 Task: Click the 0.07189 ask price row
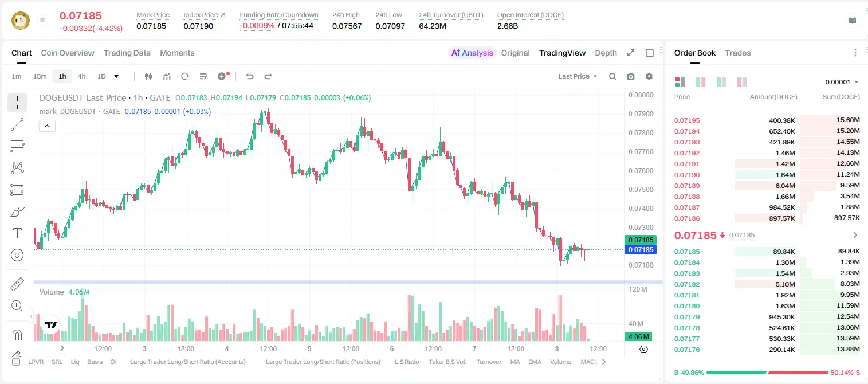767,186
